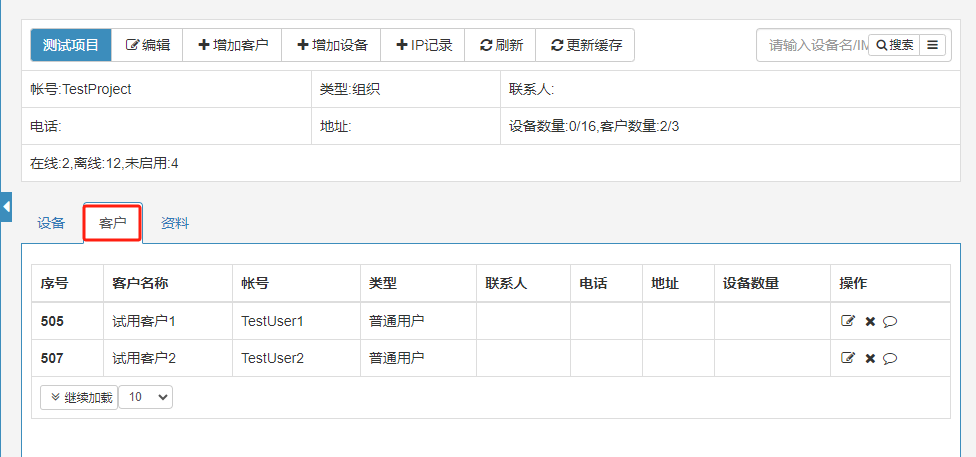Delete 试用客户2 using its X icon
Screen dimensions: 976x457
(870, 358)
